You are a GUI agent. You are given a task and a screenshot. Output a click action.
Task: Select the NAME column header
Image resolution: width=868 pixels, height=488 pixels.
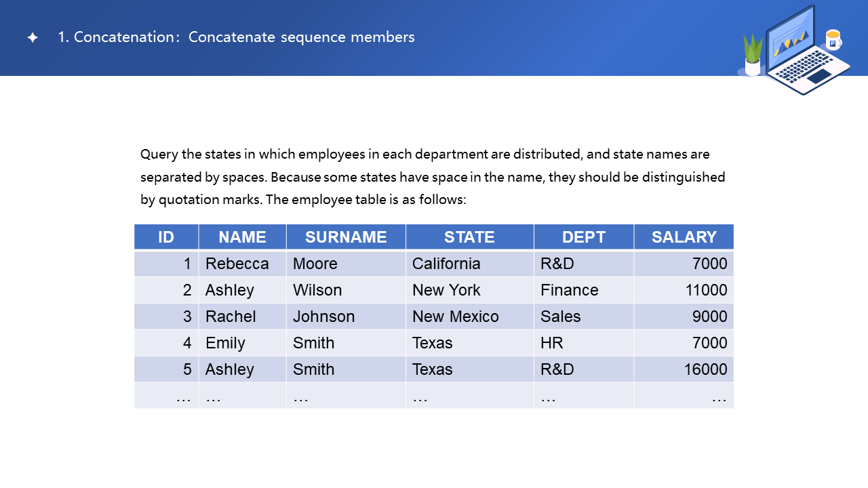242,237
